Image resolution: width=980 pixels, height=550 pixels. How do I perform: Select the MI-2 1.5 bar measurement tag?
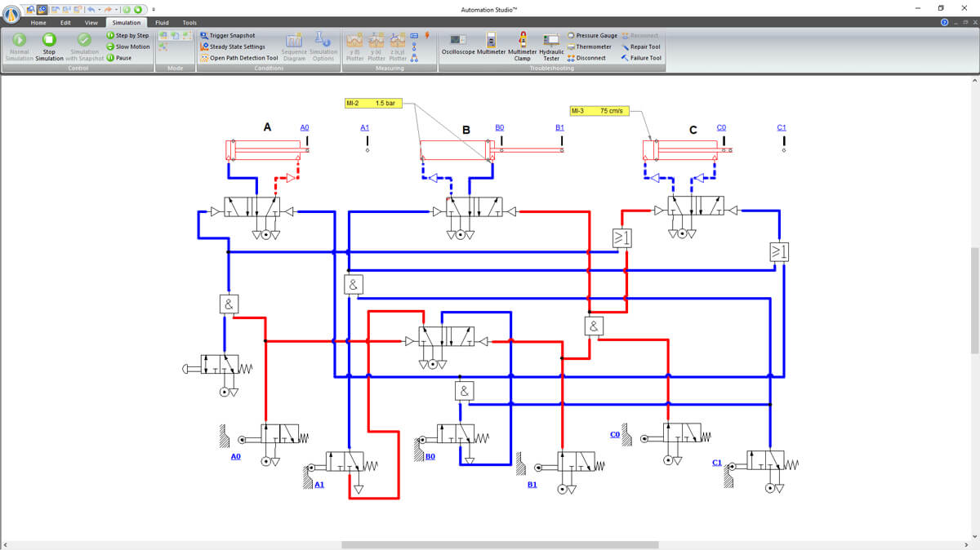[372, 104]
